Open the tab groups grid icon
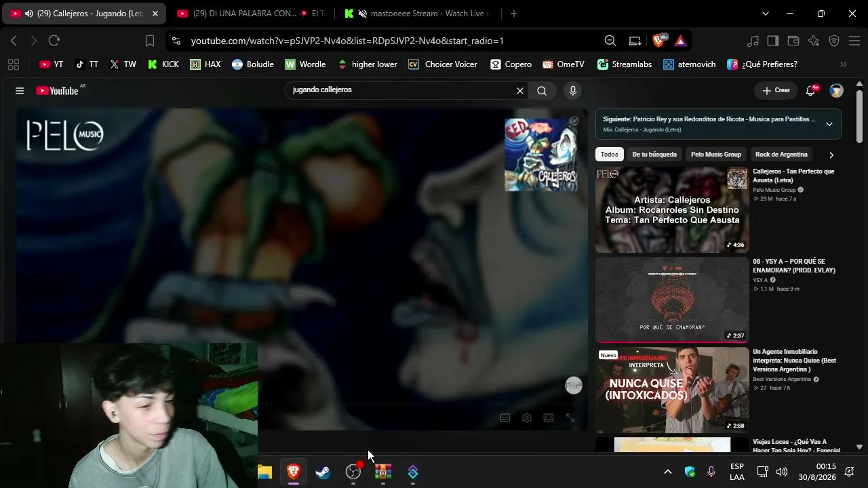 click(x=13, y=64)
